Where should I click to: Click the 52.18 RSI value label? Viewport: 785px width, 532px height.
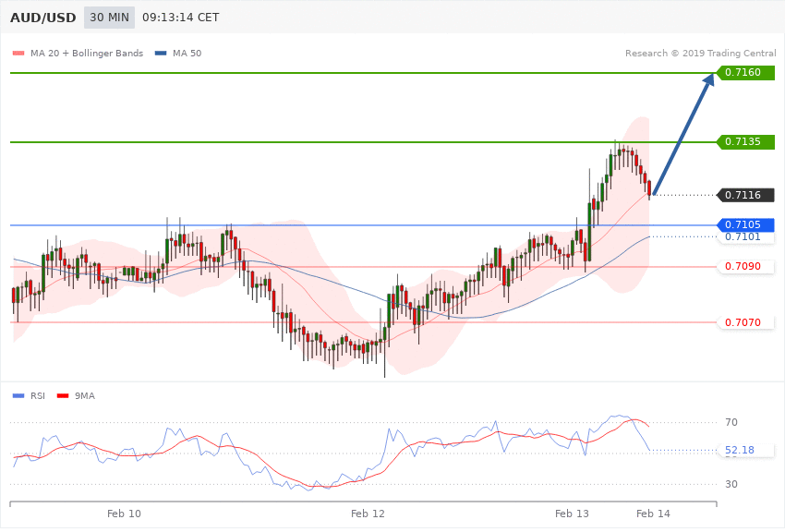click(x=740, y=450)
